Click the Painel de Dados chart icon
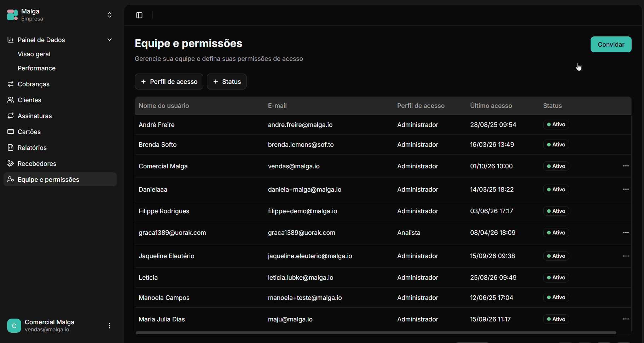 click(x=11, y=40)
